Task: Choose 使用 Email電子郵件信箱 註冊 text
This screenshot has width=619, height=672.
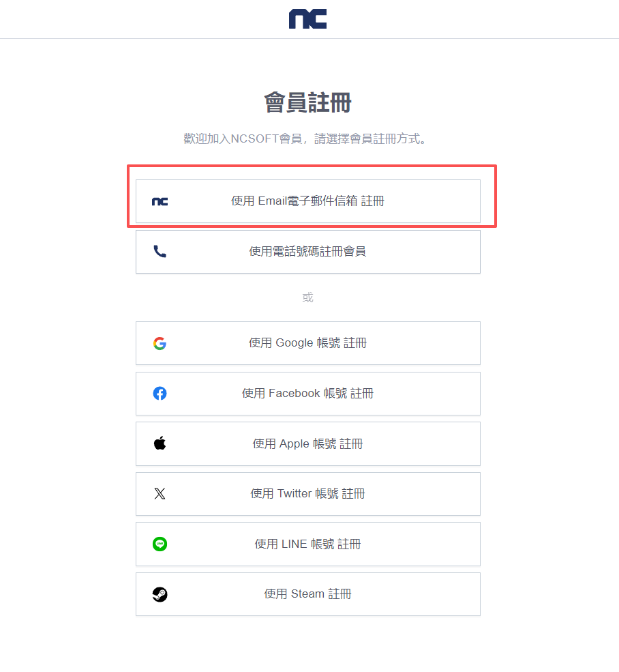Action: (307, 201)
